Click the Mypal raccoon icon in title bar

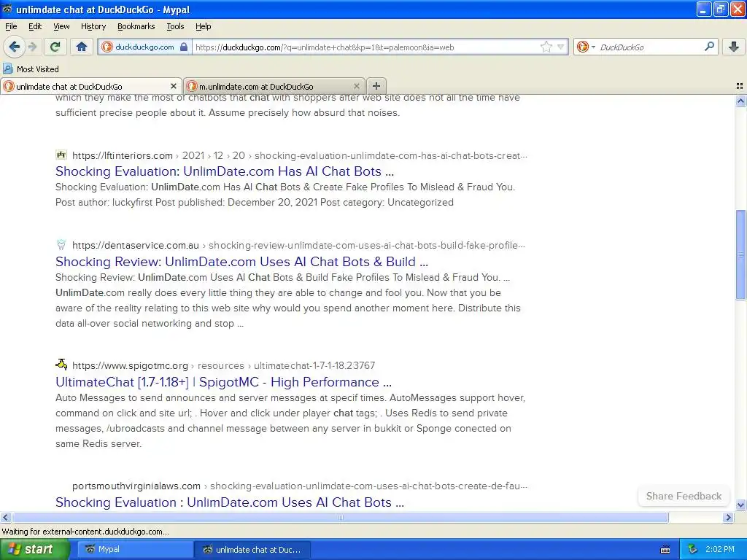7,9
